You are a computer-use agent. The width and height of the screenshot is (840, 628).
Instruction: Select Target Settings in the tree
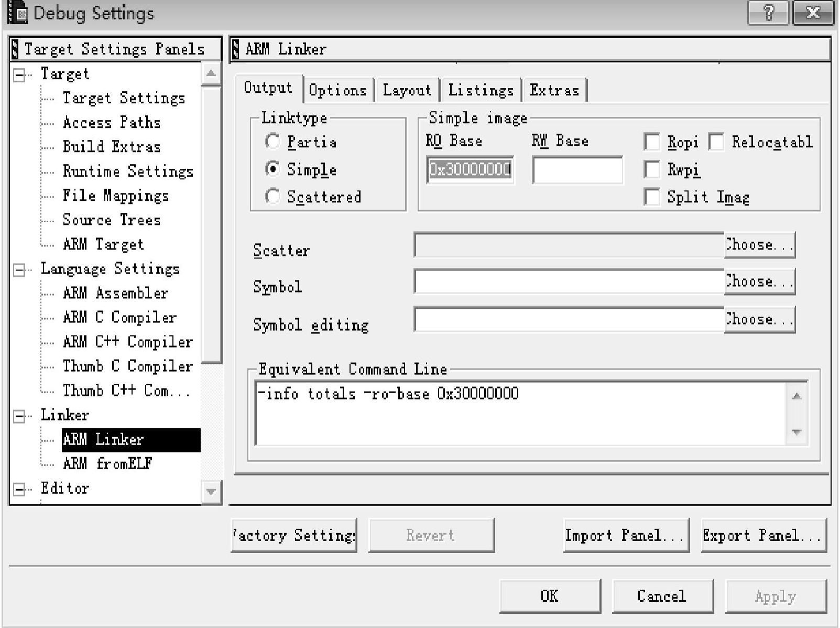(124, 98)
